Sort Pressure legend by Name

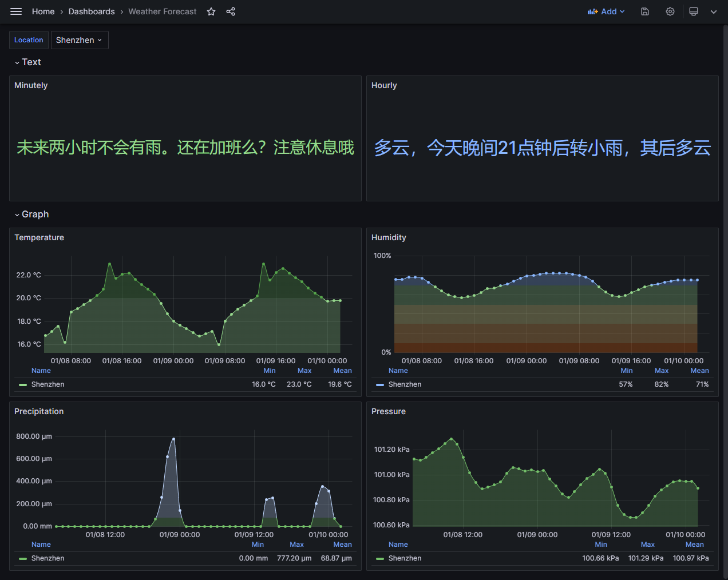click(398, 545)
